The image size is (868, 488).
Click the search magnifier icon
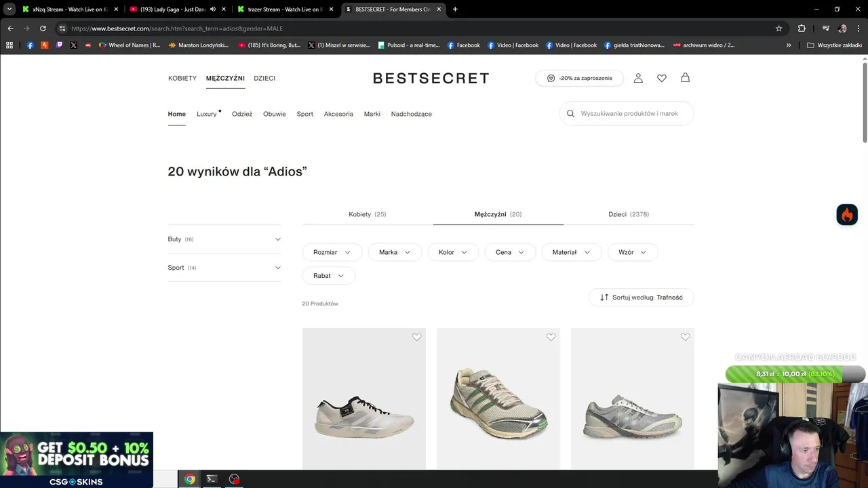click(x=570, y=114)
